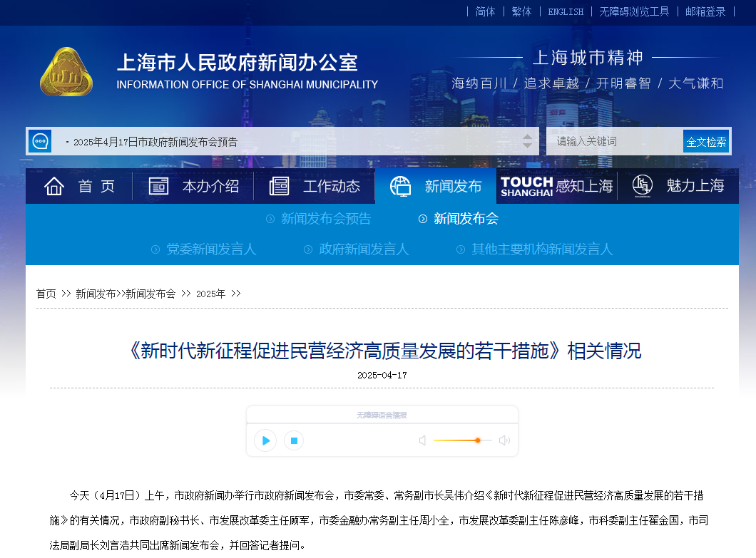The image size is (756, 558).
Task: Click the 全文检索 search button
Action: coord(706,140)
